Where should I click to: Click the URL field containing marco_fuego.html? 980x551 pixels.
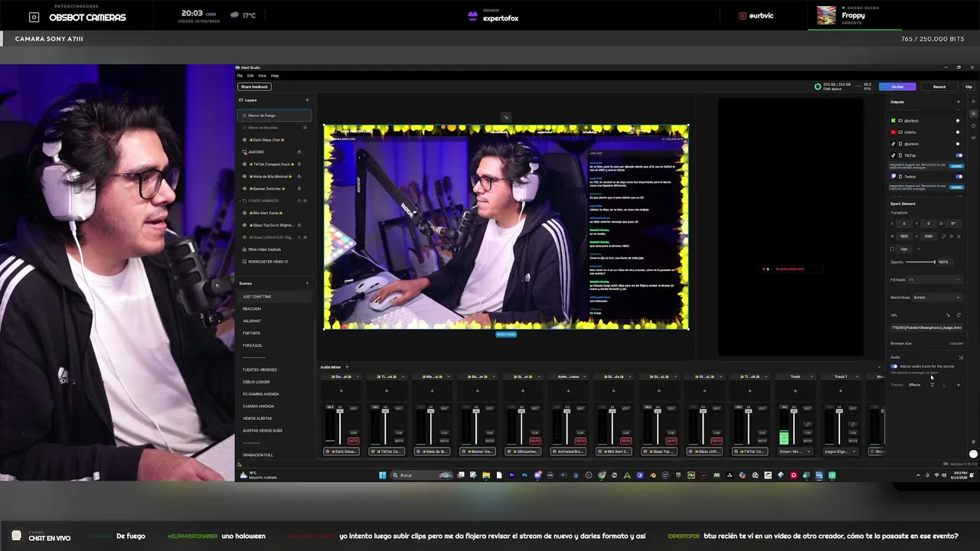point(926,328)
